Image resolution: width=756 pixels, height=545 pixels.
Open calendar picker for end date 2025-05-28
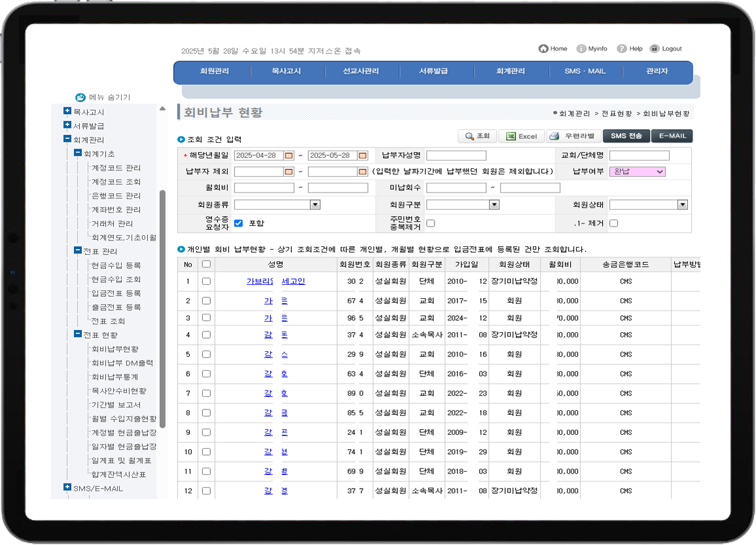(x=363, y=155)
